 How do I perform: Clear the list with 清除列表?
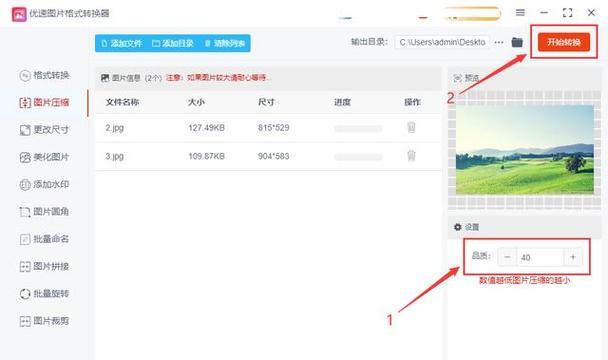click(x=225, y=43)
